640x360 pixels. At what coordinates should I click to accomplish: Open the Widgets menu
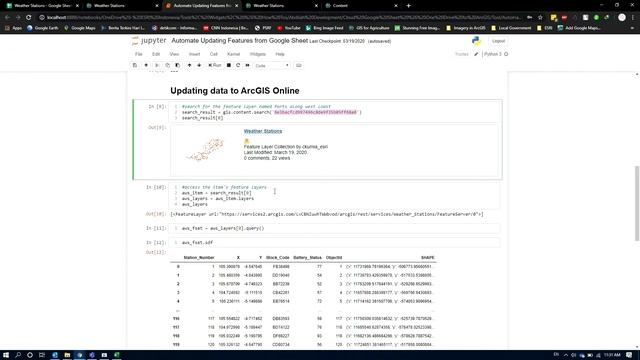pyautogui.click(x=258, y=54)
